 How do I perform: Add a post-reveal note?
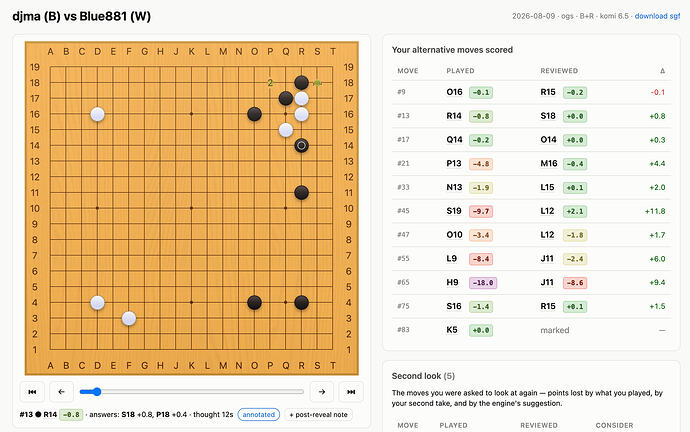tap(319, 414)
